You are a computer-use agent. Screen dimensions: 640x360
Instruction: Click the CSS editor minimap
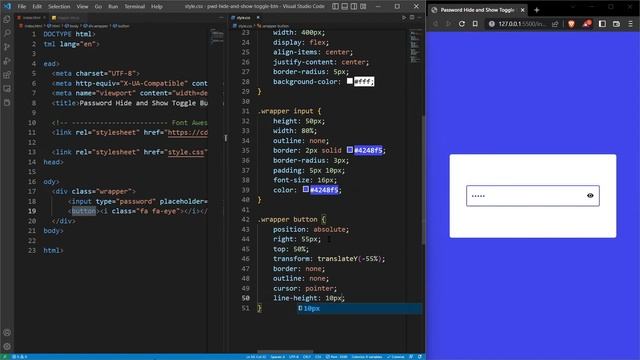(415, 46)
